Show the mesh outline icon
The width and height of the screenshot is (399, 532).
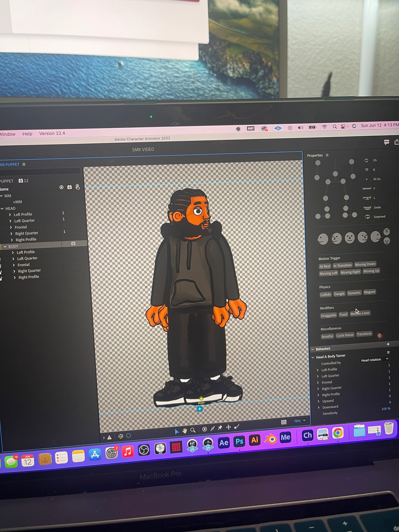[x=121, y=436]
